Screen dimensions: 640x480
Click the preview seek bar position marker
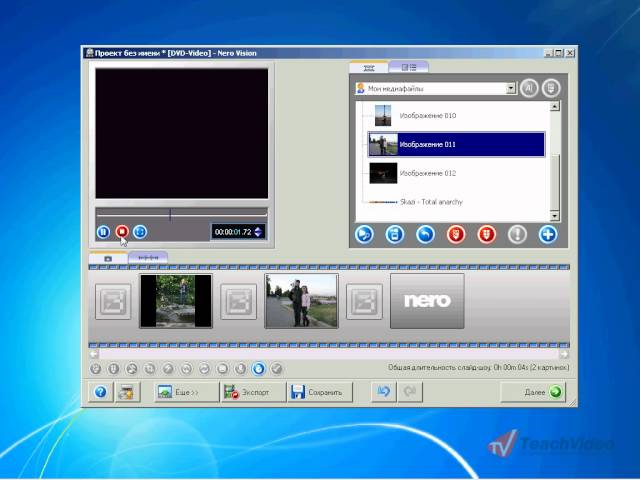(x=170, y=215)
